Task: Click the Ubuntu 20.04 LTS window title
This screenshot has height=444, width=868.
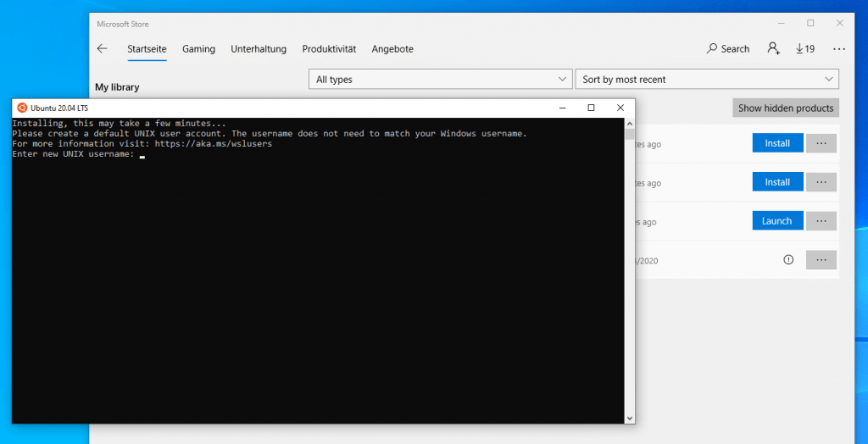Action: click(x=59, y=108)
